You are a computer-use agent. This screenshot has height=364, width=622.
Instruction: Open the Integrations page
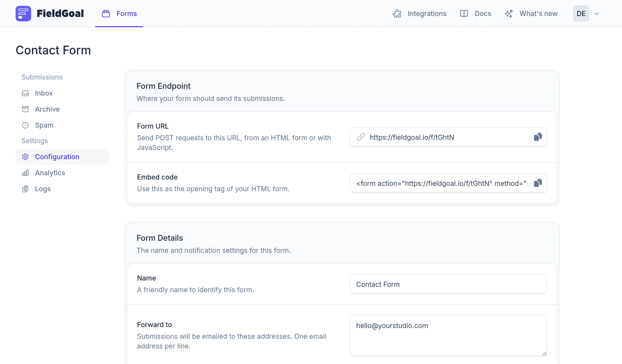coord(420,14)
